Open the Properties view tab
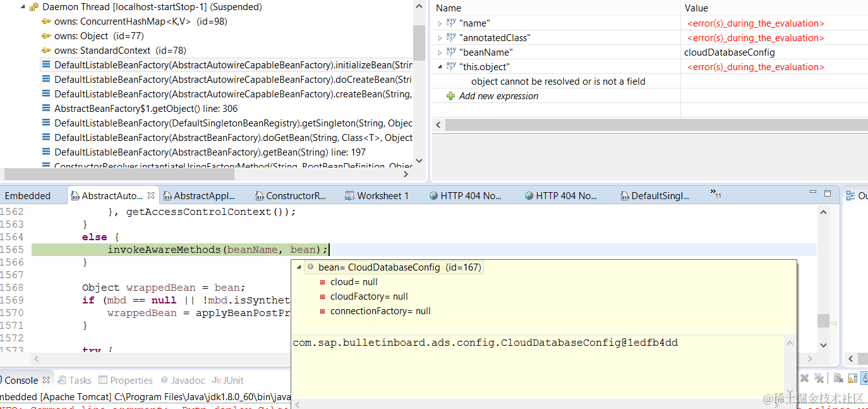 (125, 381)
